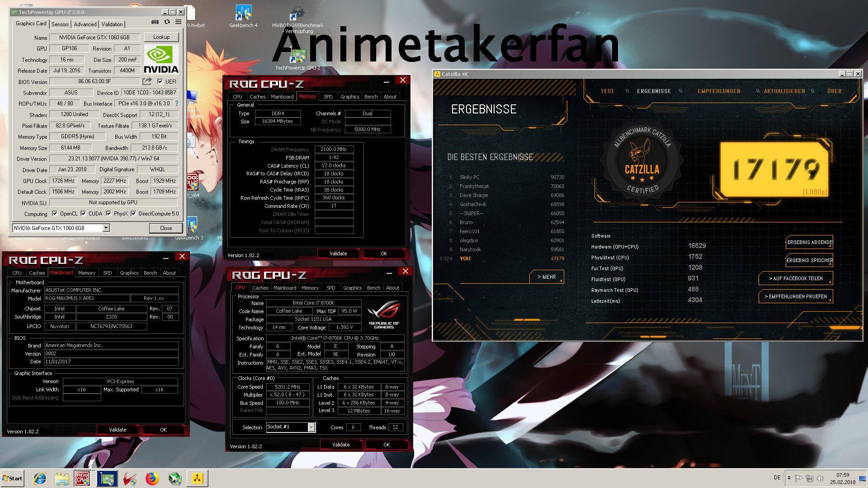Screen dimensions: 868x488
Task: Click the Close button in GPU-Z
Action: click(x=166, y=228)
